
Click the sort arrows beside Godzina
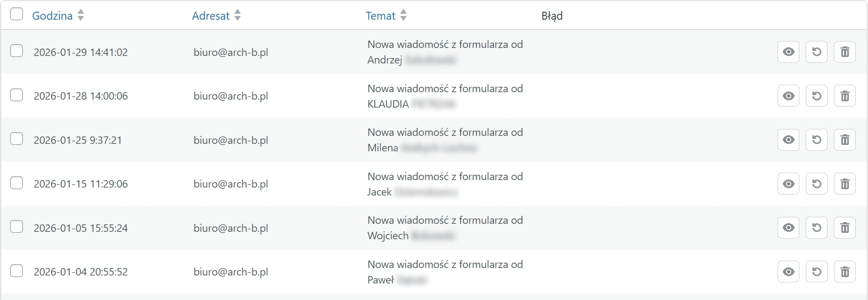81,15
